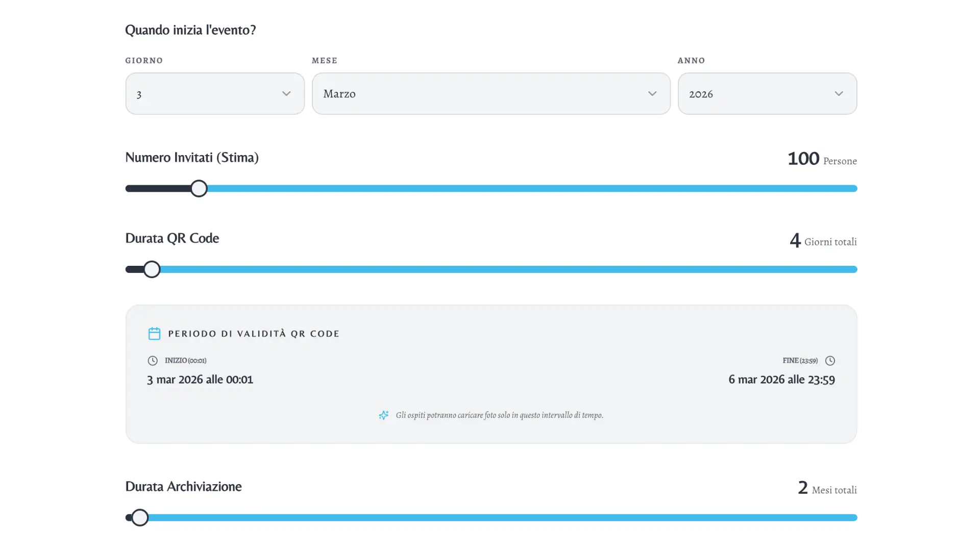This screenshot has height=551, width=980.
Task: Click the chevron arrow in the Anno field
Action: click(839, 94)
